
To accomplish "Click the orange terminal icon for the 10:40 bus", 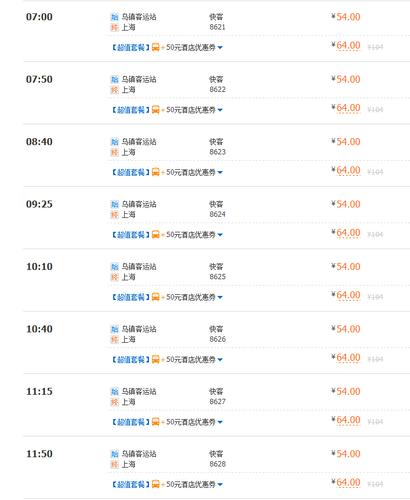I will [x=115, y=340].
